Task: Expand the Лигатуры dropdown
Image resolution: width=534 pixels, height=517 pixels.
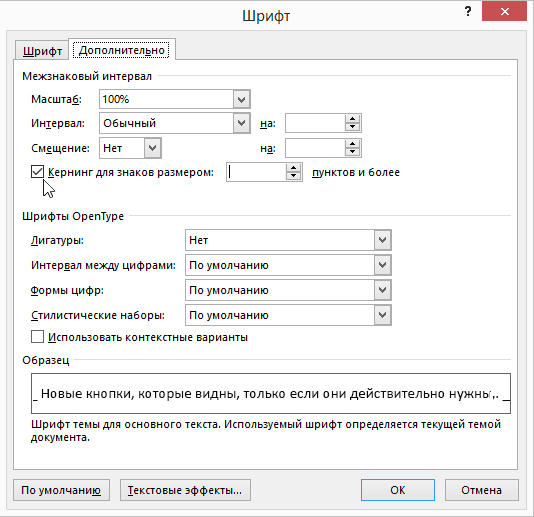Action: [x=382, y=240]
